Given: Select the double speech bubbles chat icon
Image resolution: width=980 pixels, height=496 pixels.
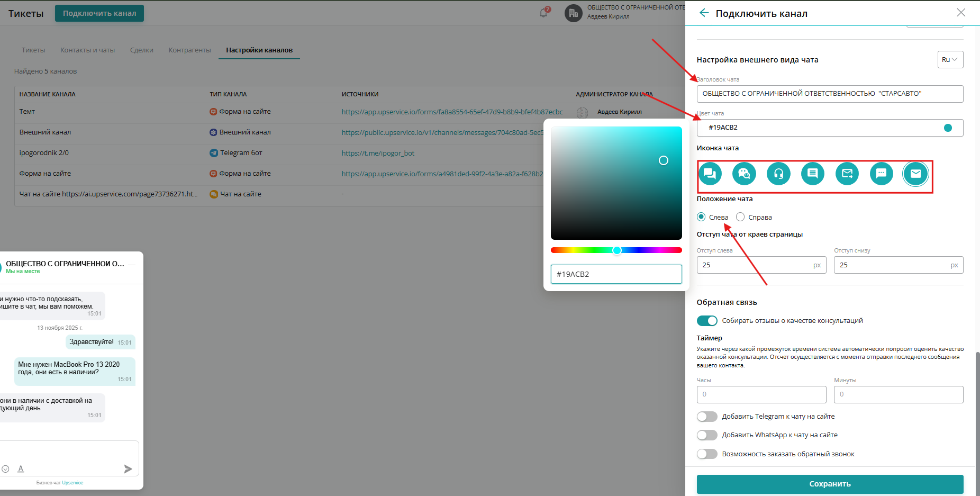Looking at the screenshot, I should tap(710, 174).
